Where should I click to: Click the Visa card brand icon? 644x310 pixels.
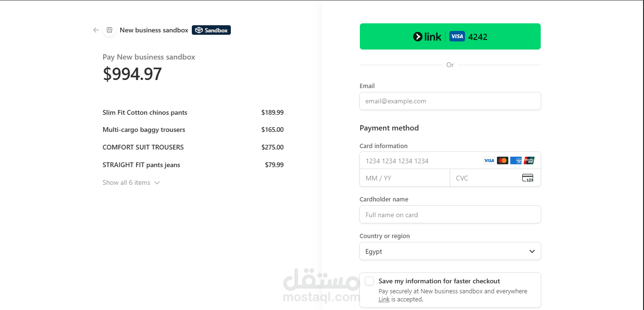489,160
